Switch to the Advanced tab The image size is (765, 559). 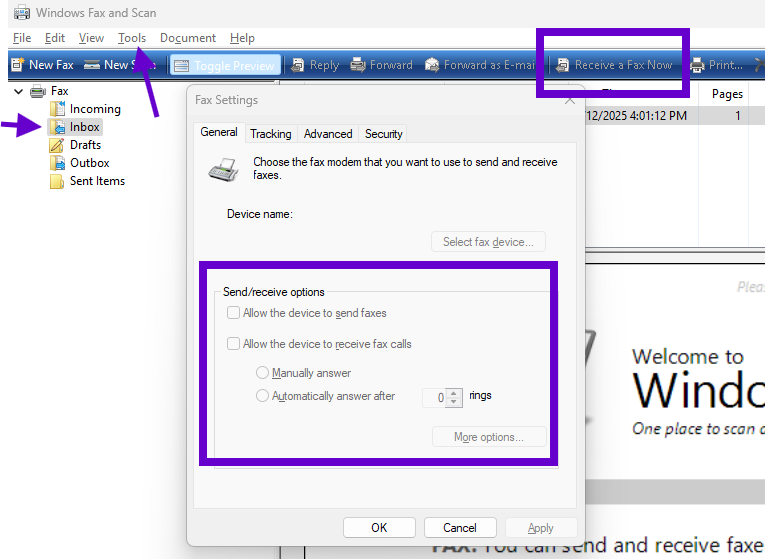point(328,134)
